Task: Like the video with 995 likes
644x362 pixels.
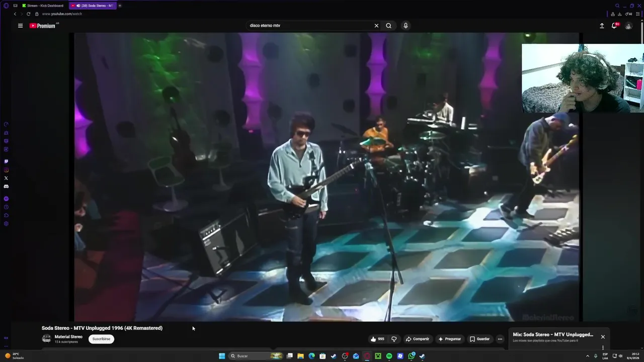Action: point(377,339)
